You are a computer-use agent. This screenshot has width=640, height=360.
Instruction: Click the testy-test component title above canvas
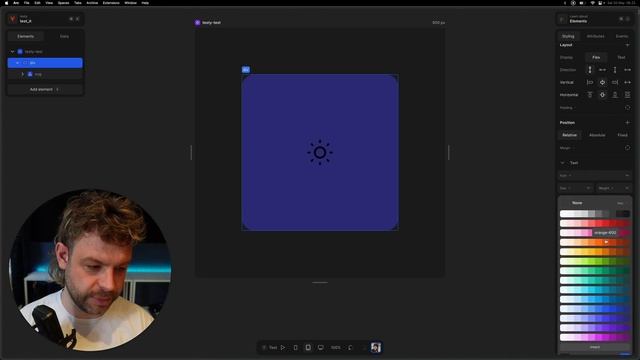(x=211, y=23)
